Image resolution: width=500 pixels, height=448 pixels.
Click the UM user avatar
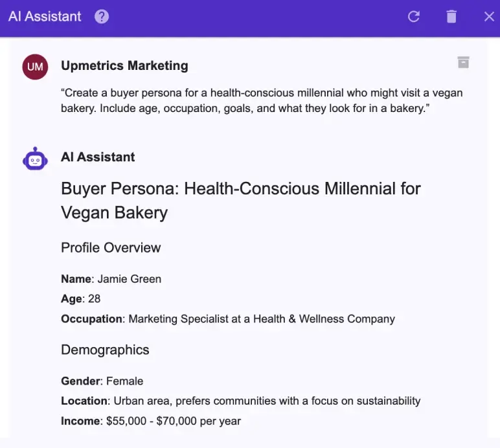coord(35,67)
